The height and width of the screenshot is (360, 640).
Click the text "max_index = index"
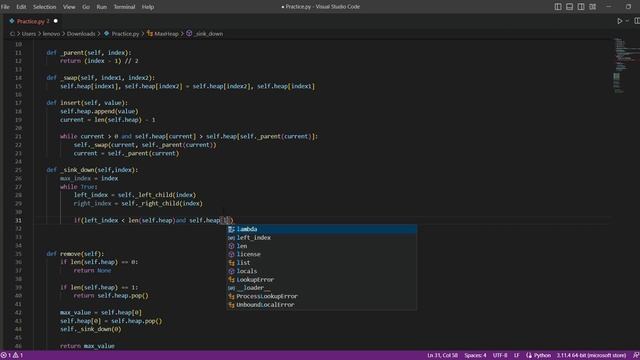(x=89, y=178)
